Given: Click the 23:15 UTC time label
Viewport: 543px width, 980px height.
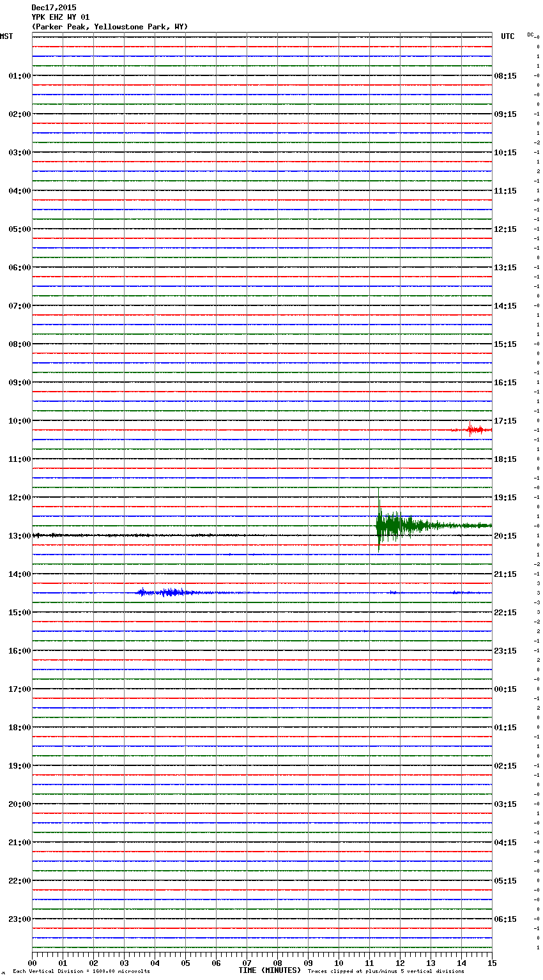Looking at the screenshot, I should 505,651.
